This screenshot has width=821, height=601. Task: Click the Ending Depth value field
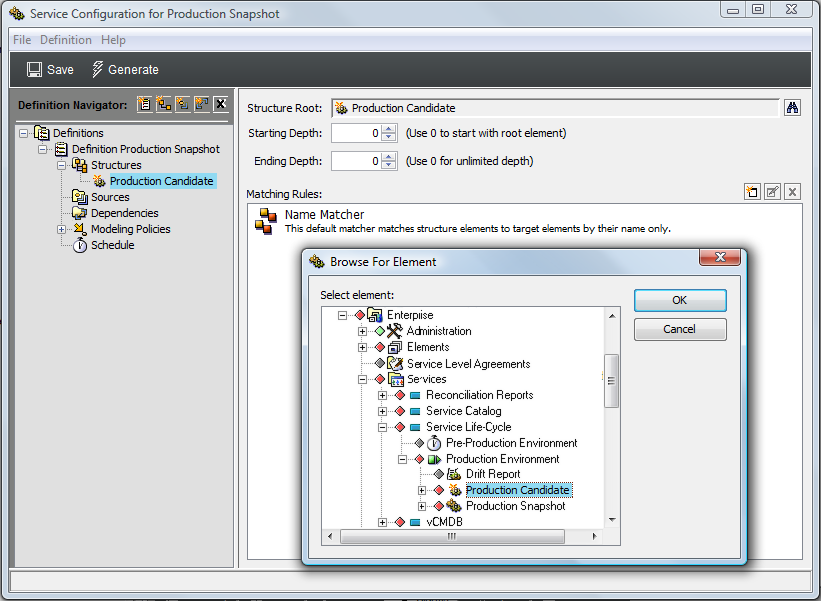pos(356,161)
